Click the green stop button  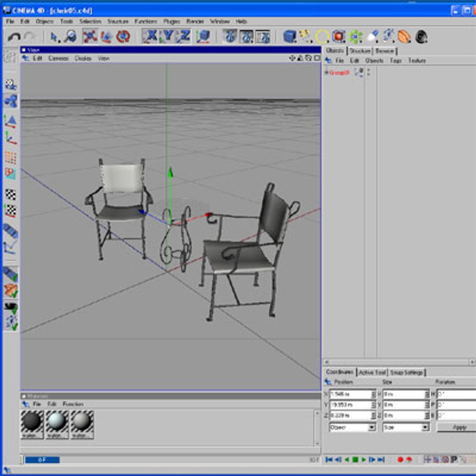click(355, 460)
